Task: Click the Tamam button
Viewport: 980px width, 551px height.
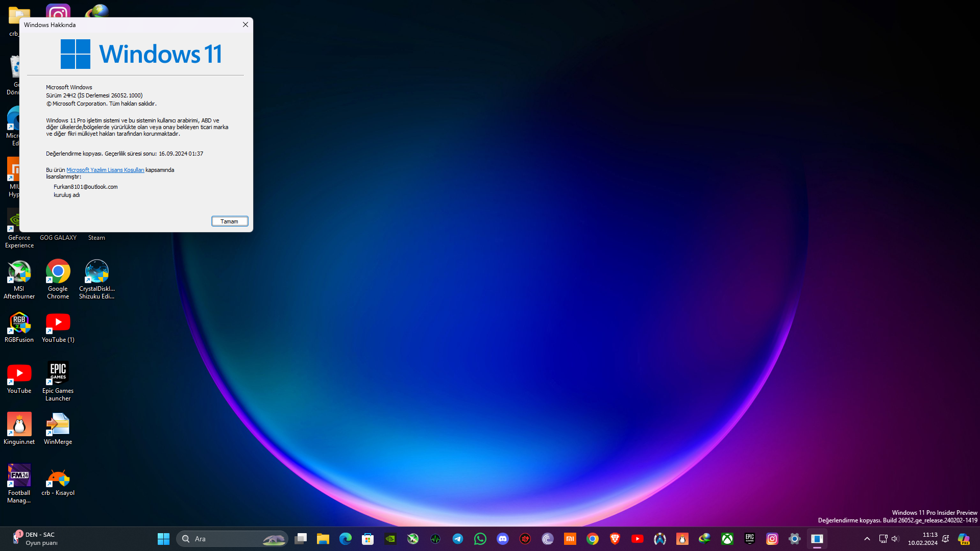Action: [230, 221]
